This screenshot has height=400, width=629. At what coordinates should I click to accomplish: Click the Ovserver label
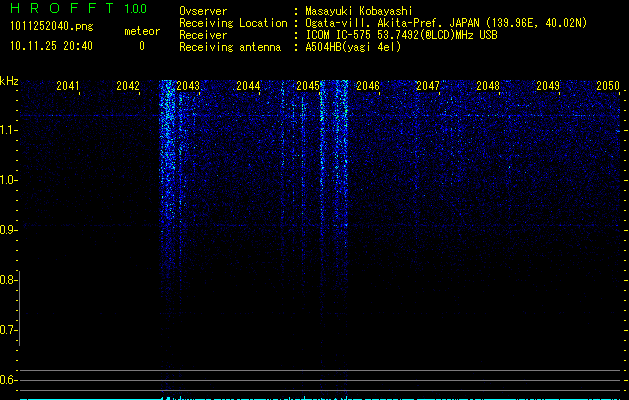point(203,11)
